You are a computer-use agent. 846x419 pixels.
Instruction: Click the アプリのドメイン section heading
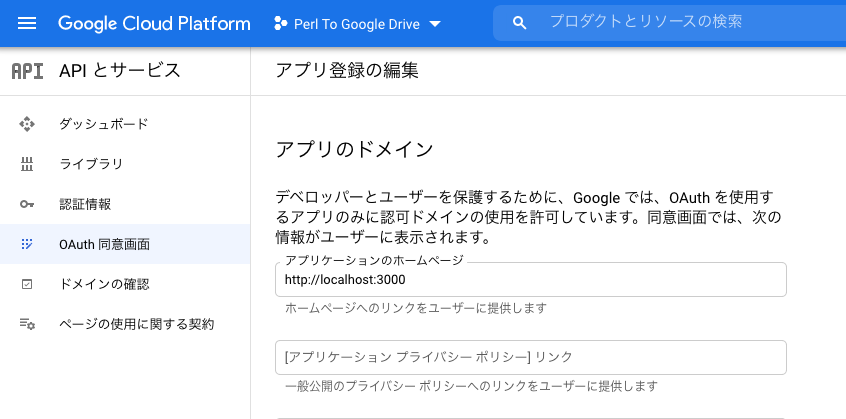pos(354,149)
